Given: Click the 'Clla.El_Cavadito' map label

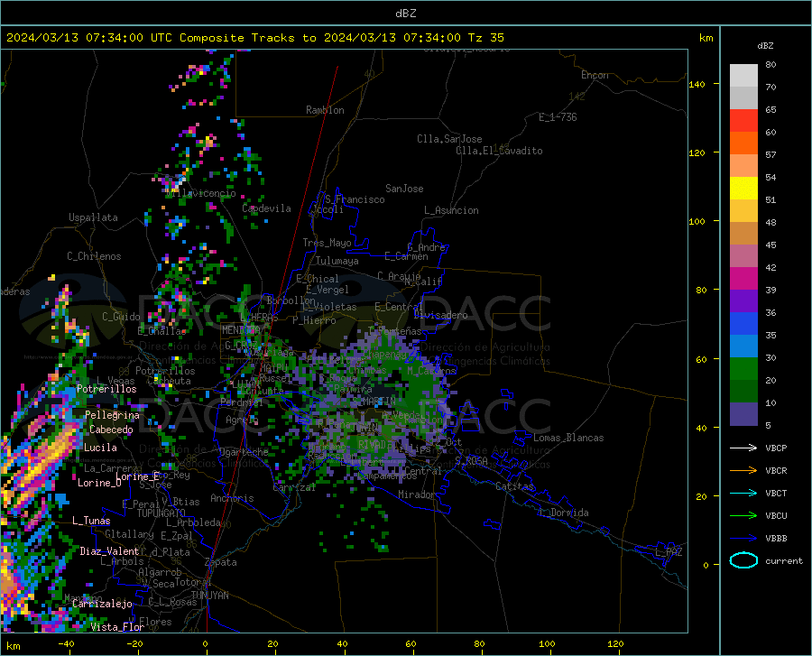Looking at the screenshot, I should point(499,151).
